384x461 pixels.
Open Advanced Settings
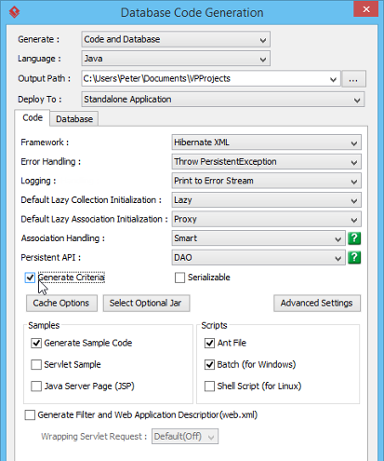pos(317,303)
